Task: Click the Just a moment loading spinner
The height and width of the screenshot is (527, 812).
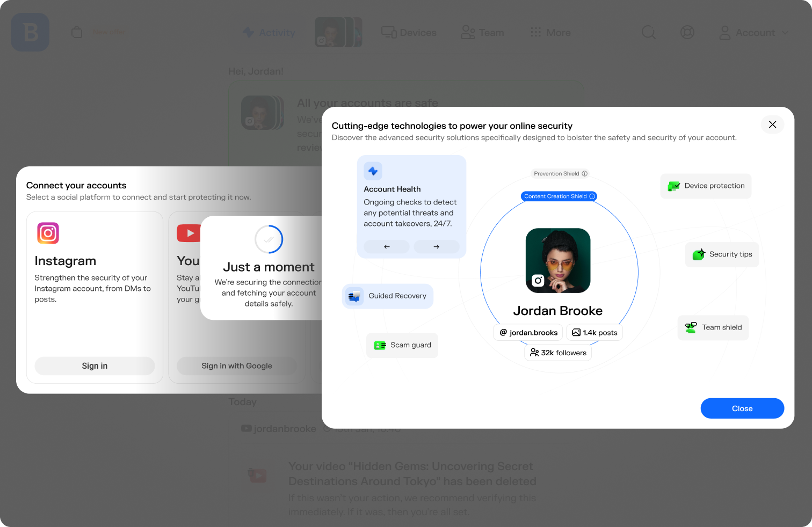Action: [x=269, y=239]
